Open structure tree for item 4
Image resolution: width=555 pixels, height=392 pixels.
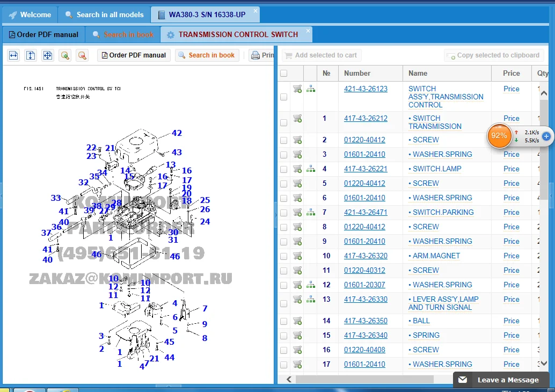(311, 169)
